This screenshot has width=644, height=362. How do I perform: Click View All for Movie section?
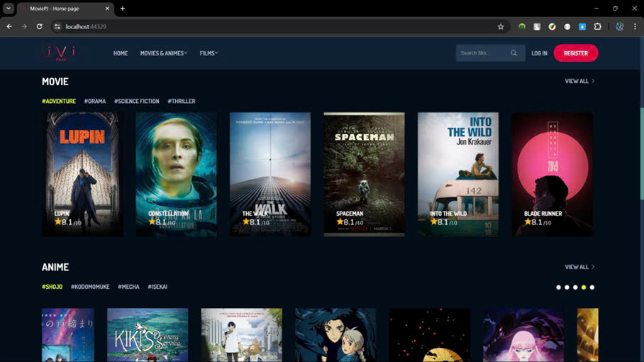[579, 82]
